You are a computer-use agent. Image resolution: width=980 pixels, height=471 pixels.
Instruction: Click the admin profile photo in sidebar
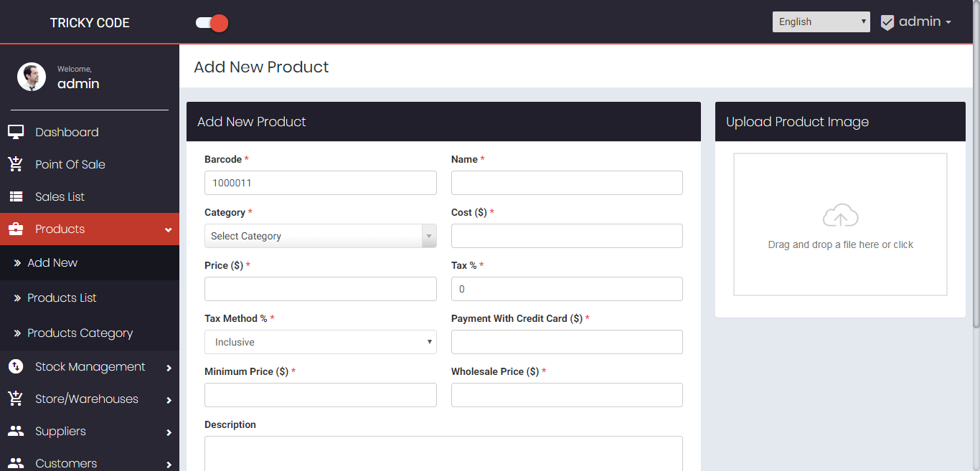[32, 76]
